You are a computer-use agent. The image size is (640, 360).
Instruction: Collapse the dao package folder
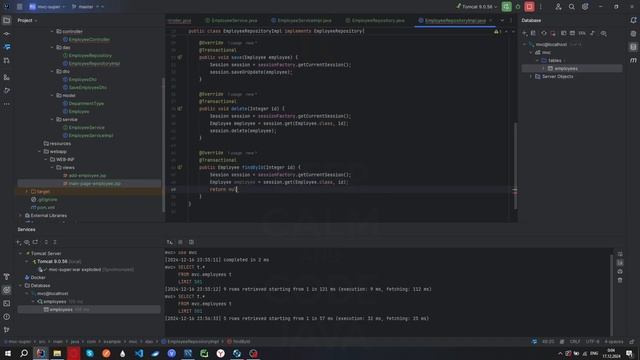tap(52, 47)
